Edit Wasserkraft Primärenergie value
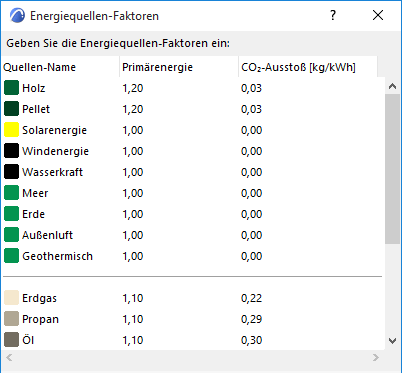 coord(133,172)
